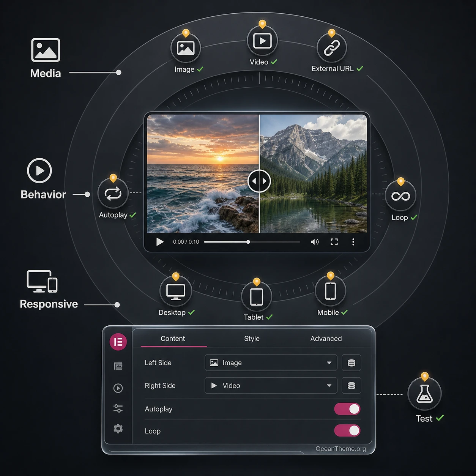
Task: Click the large Behavior play icon
Action: 39,170
